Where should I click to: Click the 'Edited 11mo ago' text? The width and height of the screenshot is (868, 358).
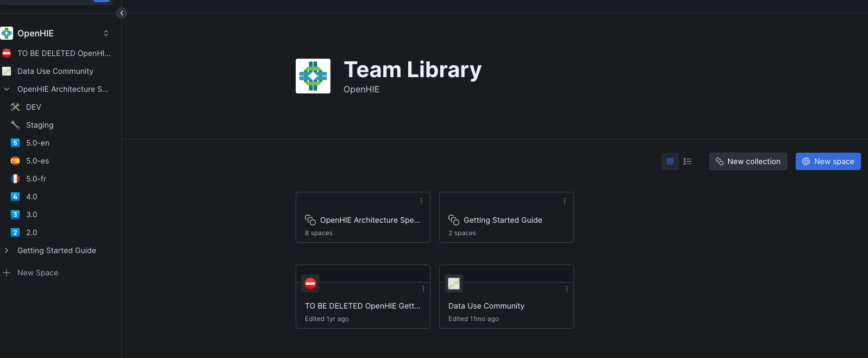(473, 319)
